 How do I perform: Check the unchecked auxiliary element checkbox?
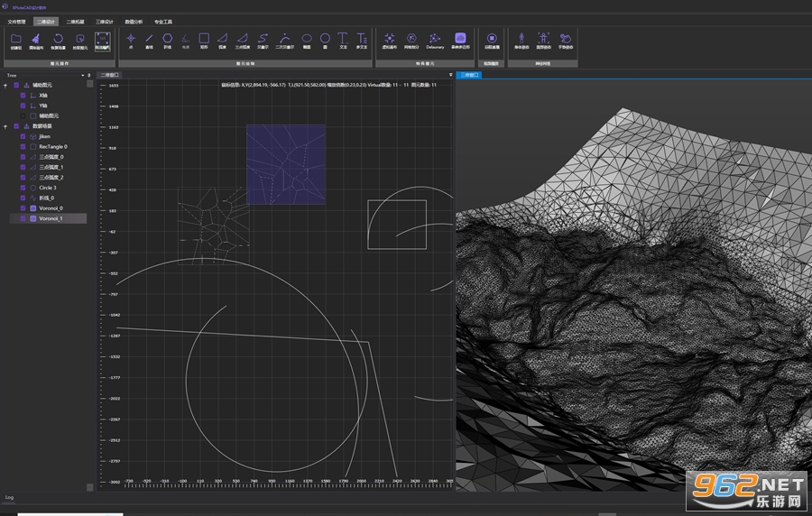pos(23,116)
